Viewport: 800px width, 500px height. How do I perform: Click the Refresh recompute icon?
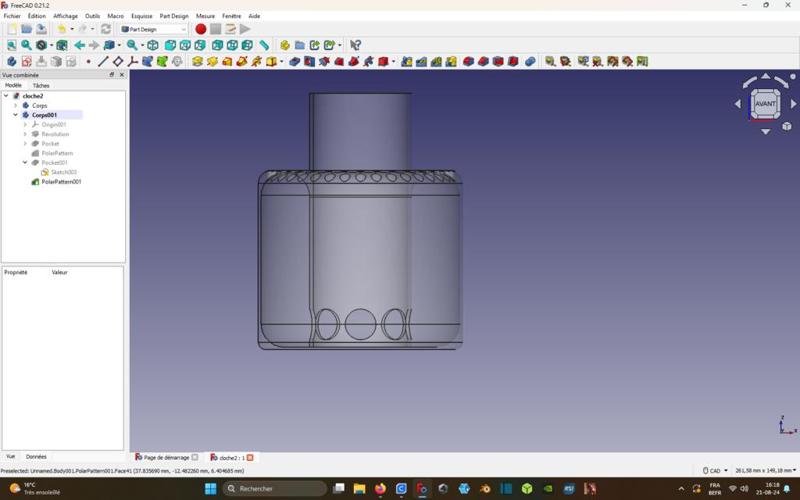click(x=106, y=29)
